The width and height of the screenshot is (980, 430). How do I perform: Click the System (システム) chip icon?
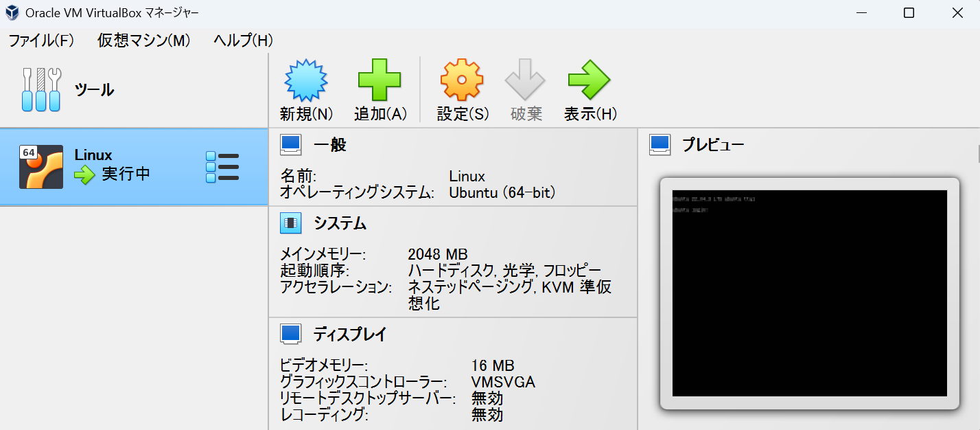tap(291, 223)
